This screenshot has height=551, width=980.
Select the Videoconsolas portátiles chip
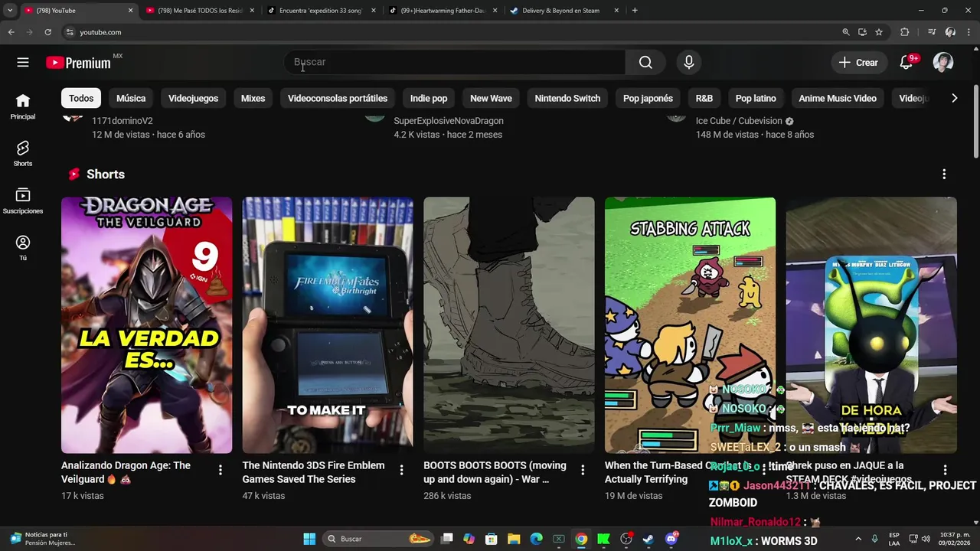pos(338,98)
